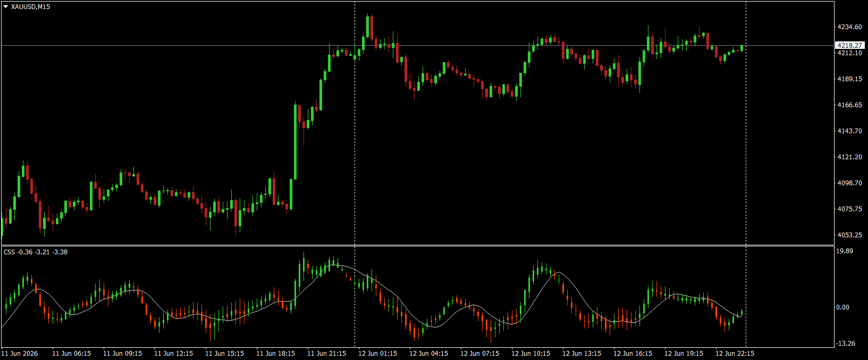This screenshot has height=360, width=868.
Task: Select the 4075.75 price axis label
Action: pos(849,209)
